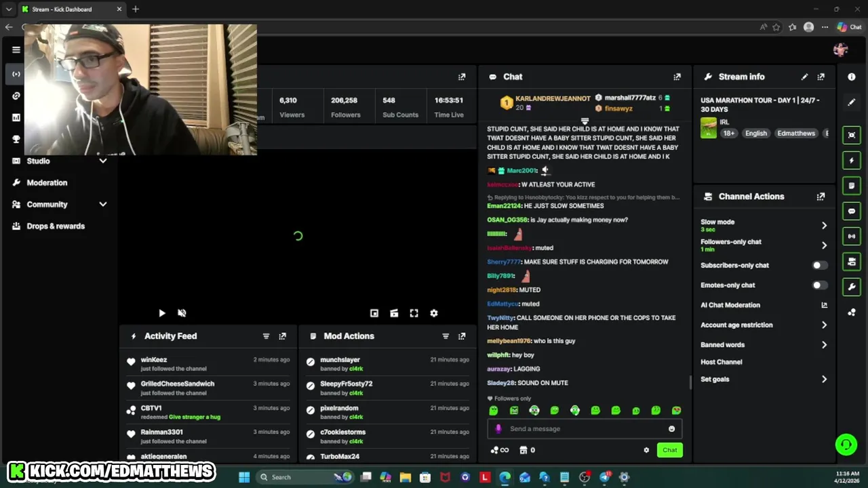This screenshot has width=868, height=488.
Task: Open emoji picker in chat input
Action: 671,428
